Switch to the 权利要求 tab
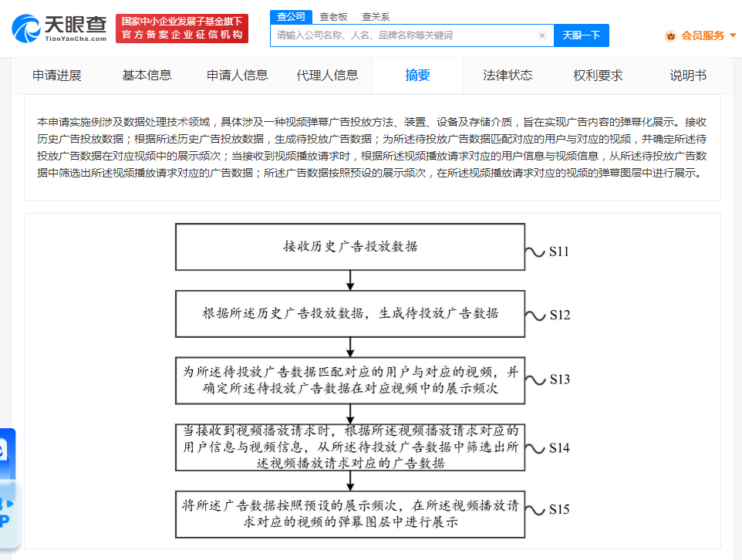This screenshot has width=742, height=560. coord(598,76)
